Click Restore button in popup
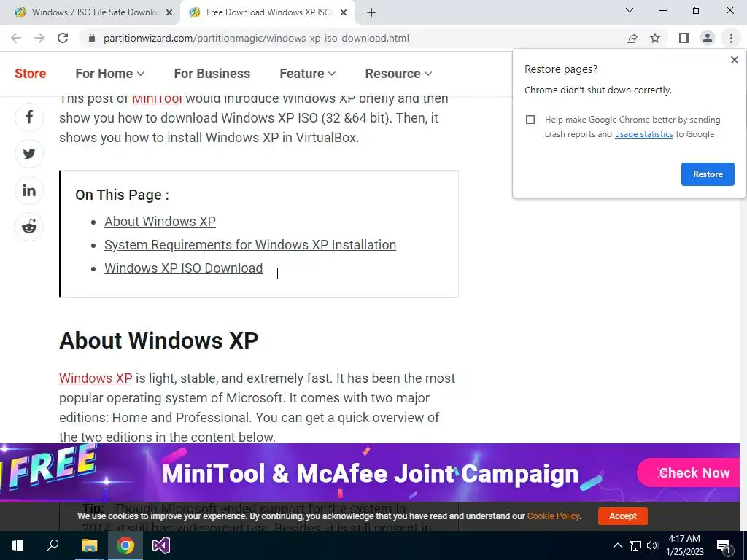The image size is (747, 560). (708, 174)
